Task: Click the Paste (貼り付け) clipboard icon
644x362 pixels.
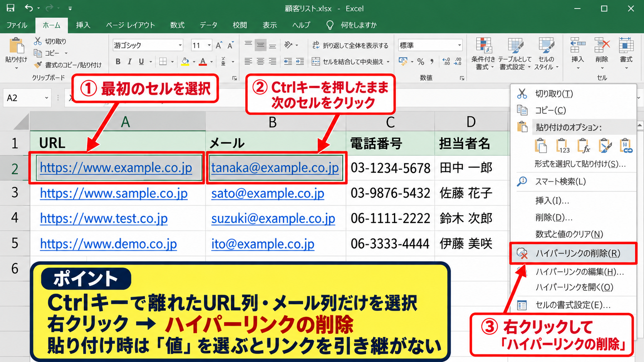Action: pyautogui.click(x=16, y=45)
